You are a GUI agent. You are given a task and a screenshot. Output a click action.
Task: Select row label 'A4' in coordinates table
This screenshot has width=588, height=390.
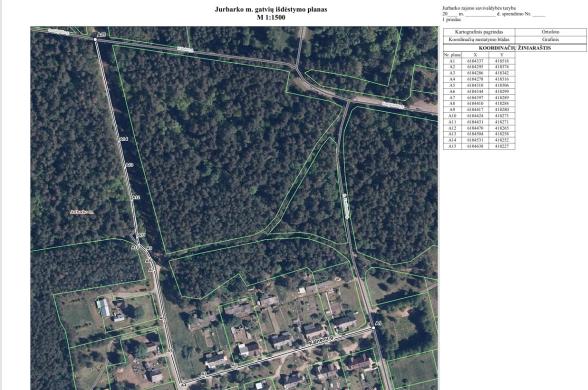point(452,79)
